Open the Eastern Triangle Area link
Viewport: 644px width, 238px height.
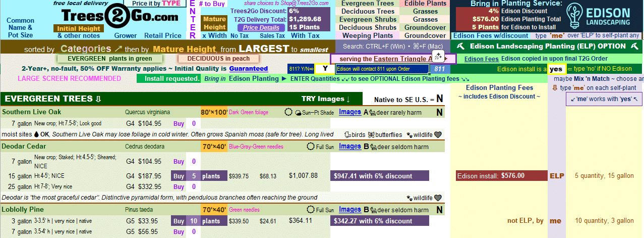407,59
